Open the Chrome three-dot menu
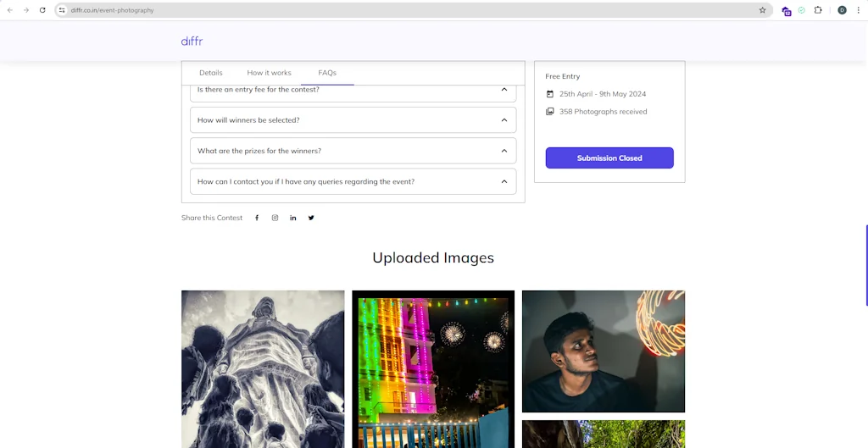 pyautogui.click(x=858, y=10)
